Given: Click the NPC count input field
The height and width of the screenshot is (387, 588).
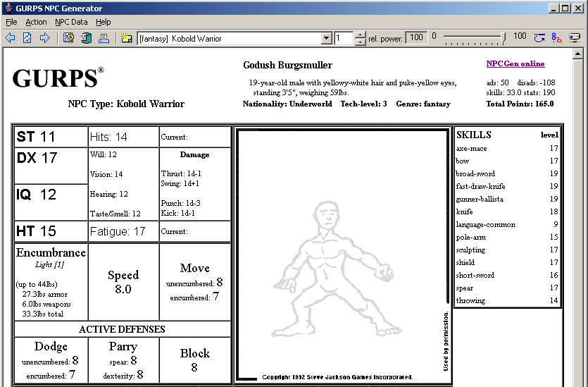Looking at the screenshot, I should coord(344,38).
